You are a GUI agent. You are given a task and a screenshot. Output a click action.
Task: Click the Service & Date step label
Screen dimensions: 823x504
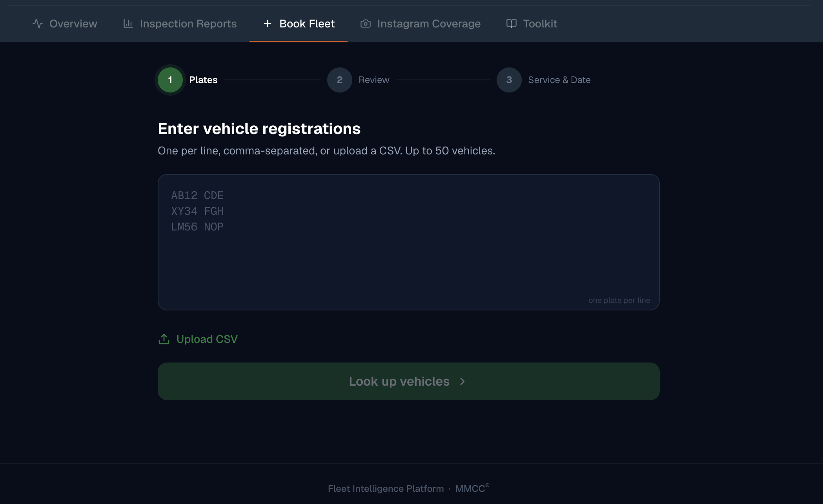[559, 80]
